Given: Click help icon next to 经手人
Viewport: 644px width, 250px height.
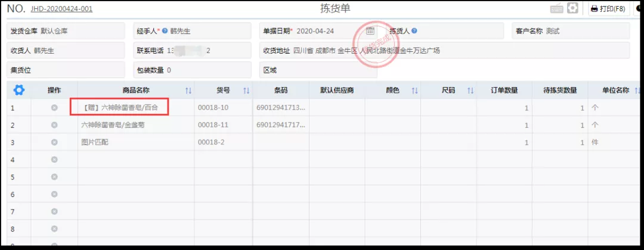Looking at the screenshot, I should (165, 31).
